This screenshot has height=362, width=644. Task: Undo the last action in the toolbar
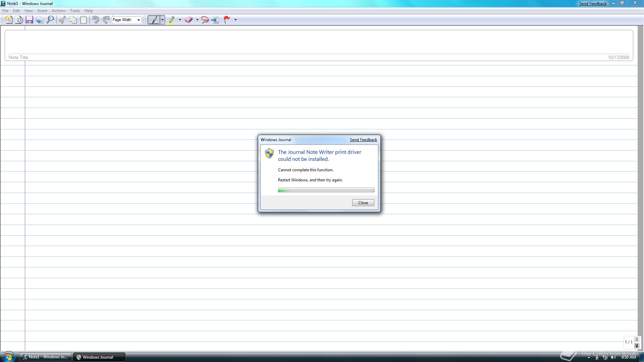(x=96, y=20)
